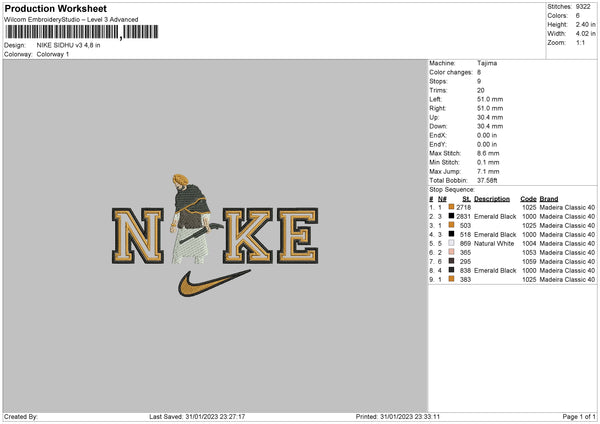Image resolution: width=600 pixels, height=424 pixels.
Task: Click the Min Stitch value 0.1 mm
Action: pyautogui.click(x=488, y=162)
